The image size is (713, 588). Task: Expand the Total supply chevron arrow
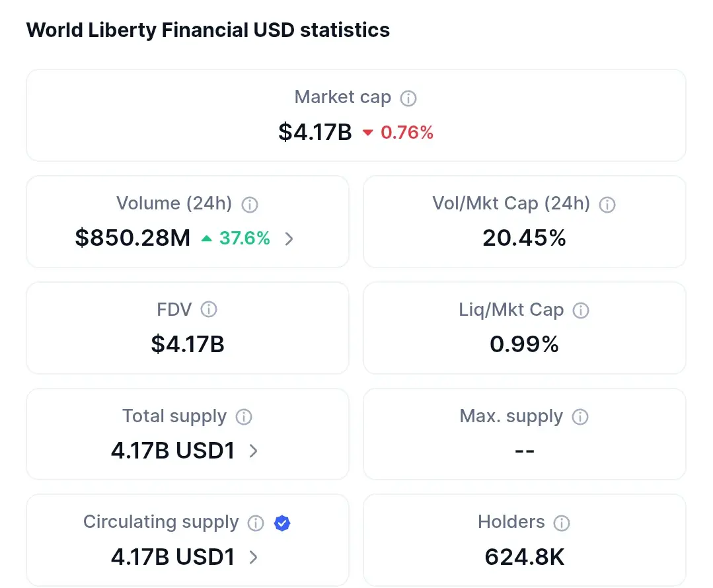(253, 451)
